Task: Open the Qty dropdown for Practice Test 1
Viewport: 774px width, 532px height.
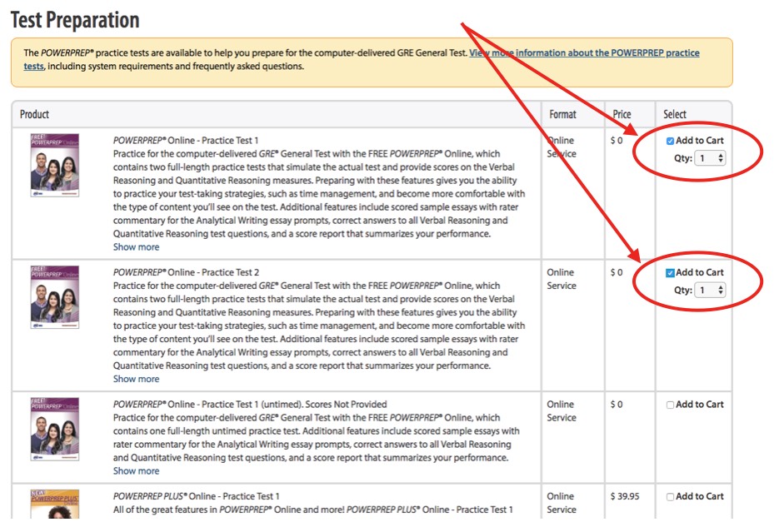Action: (x=710, y=158)
